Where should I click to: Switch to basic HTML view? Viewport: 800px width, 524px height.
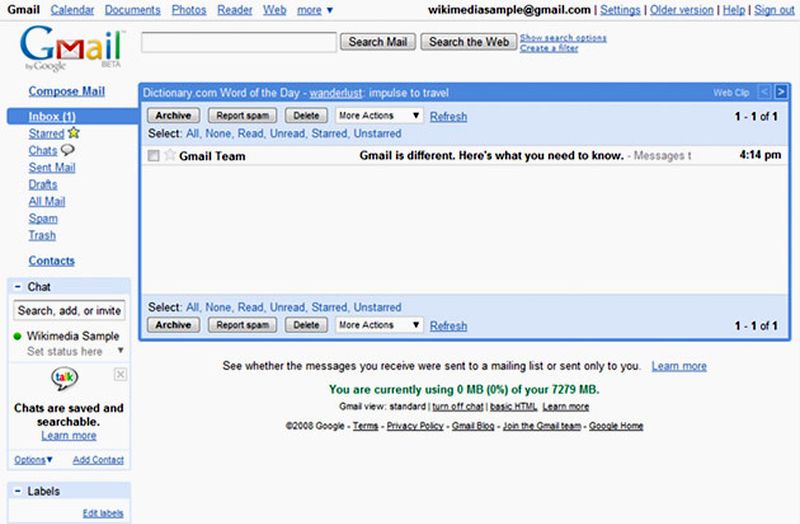513,407
